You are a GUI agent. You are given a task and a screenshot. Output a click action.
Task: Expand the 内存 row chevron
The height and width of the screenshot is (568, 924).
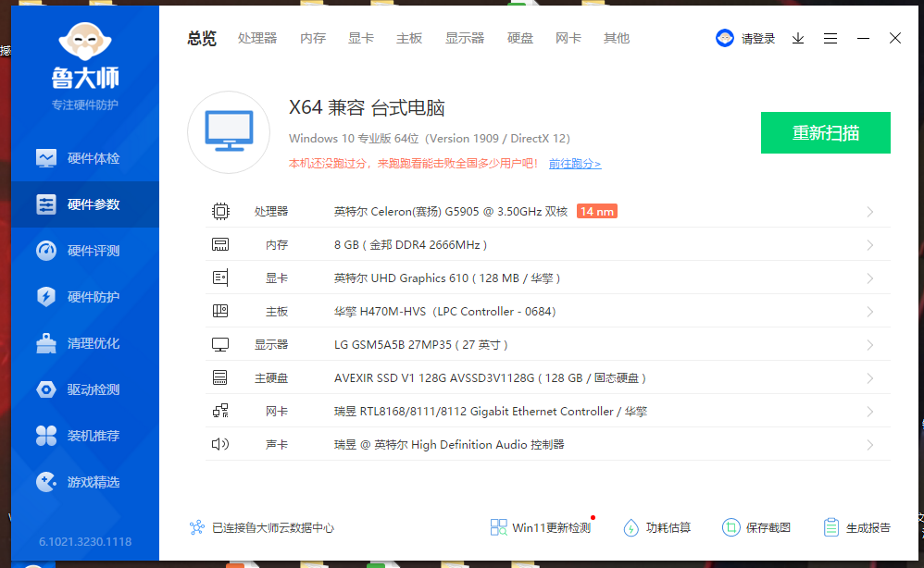pyautogui.click(x=870, y=245)
